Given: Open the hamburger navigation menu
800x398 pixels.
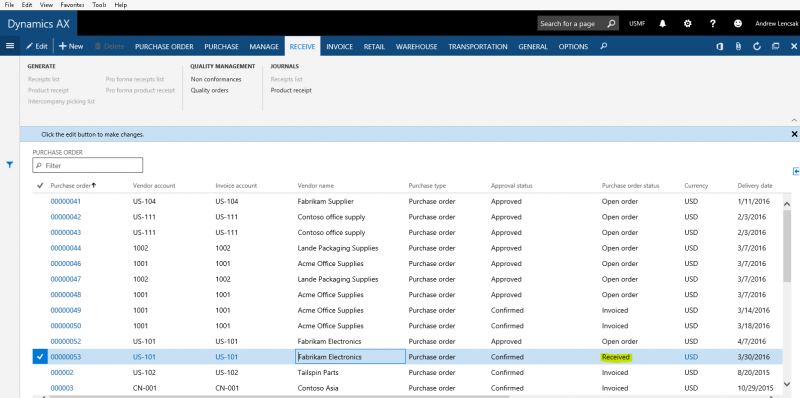Looking at the screenshot, I should [x=10, y=46].
